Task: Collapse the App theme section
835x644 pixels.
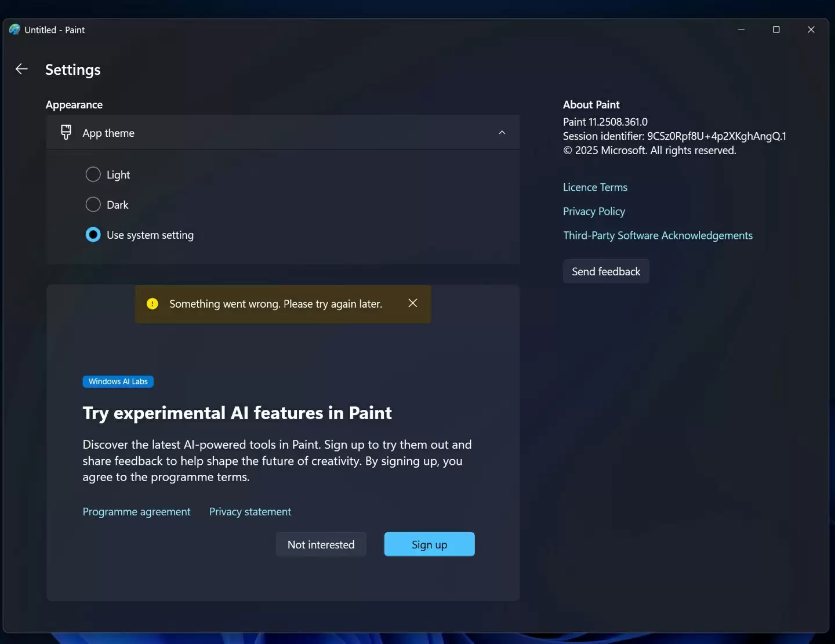Action: pyautogui.click(x=502, y=132)
